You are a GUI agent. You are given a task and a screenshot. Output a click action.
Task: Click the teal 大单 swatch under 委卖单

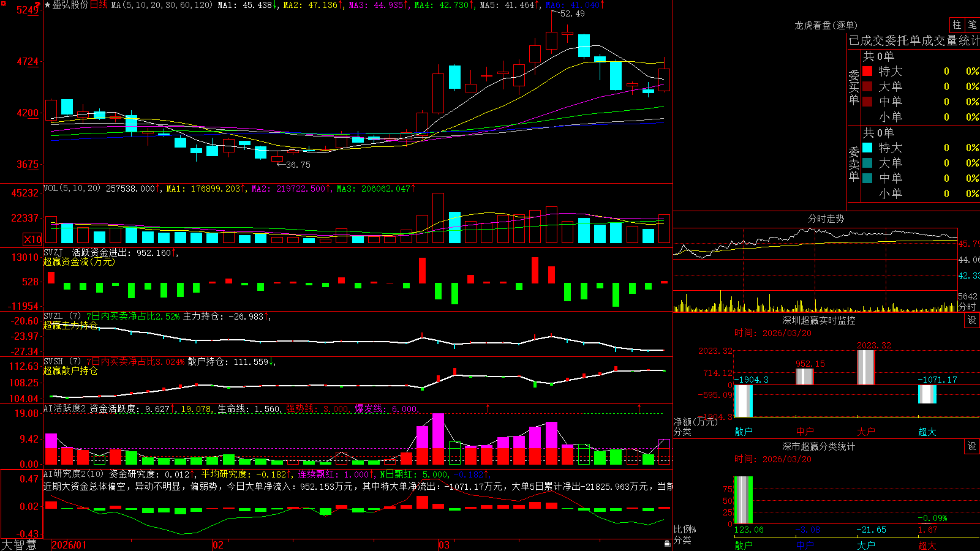(x=867, y=163)
